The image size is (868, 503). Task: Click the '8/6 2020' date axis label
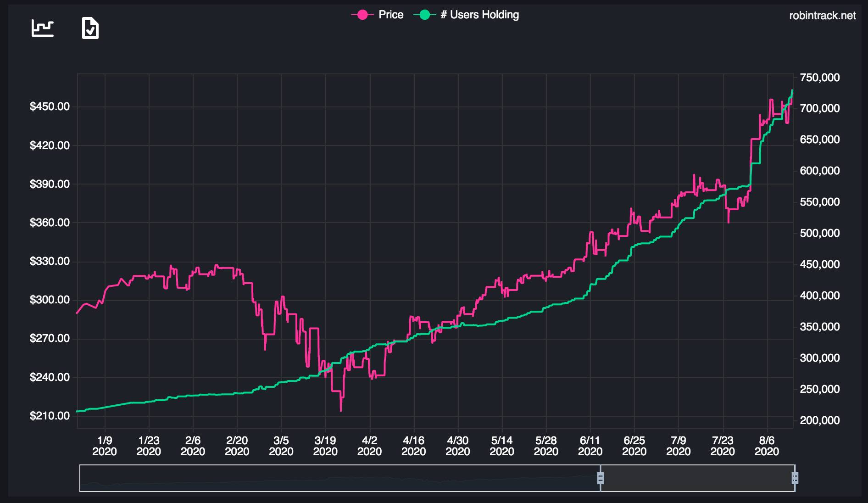point(766,445)
